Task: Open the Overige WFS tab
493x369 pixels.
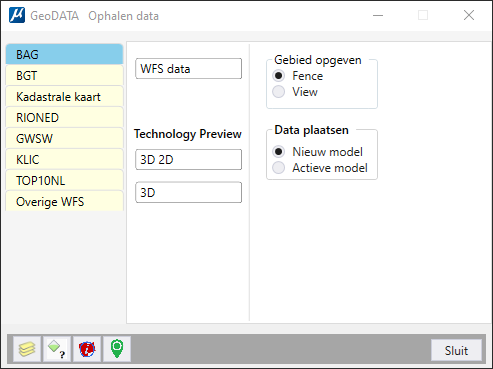Action: click(64, 201)
